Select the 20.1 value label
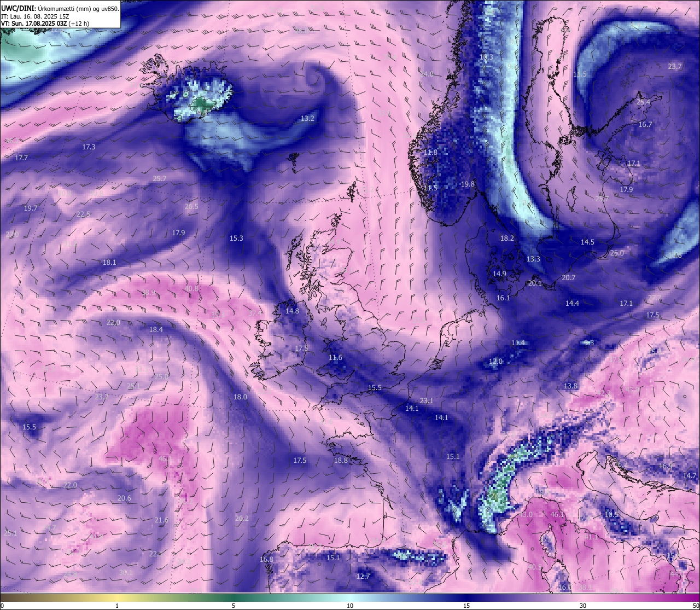Viewport: 700px width, 610px height. (x=535, y=283)
